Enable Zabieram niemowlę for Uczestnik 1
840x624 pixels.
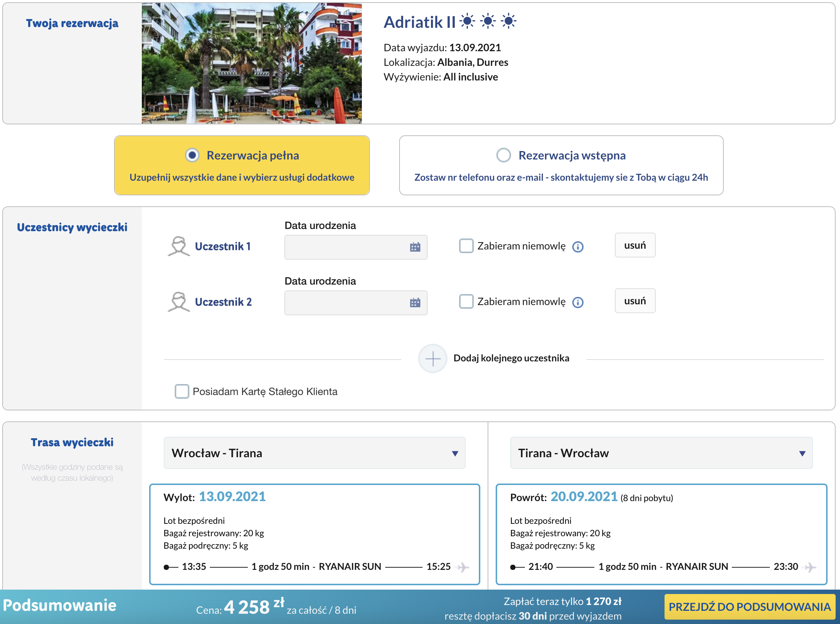(466, 246)
